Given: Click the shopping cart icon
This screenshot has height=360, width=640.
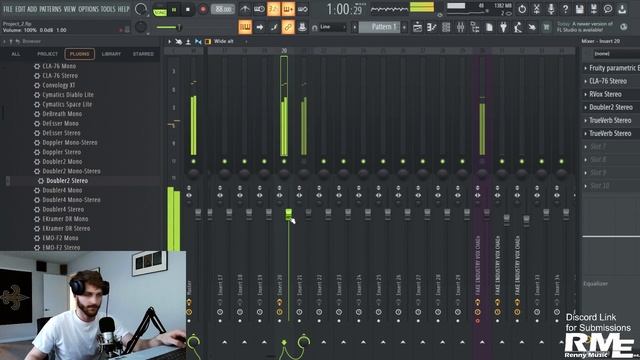Looking at the screenshot, I should tap(546, 27).
